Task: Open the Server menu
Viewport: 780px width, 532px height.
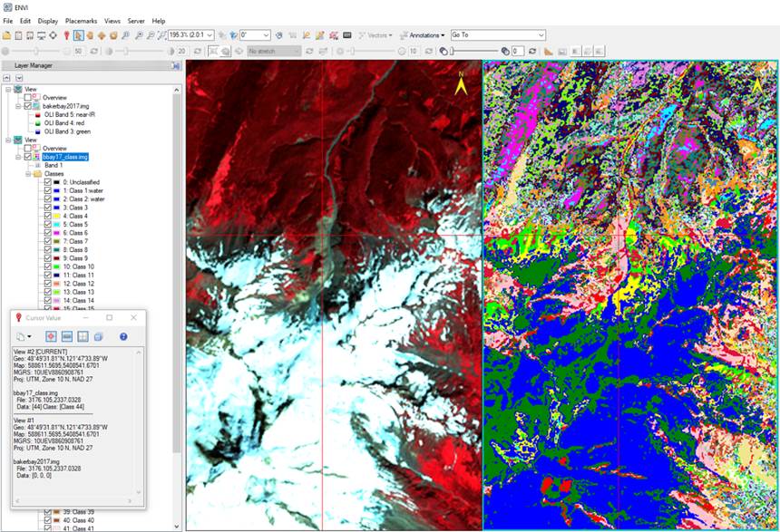Action: click(x=136, y=21)
